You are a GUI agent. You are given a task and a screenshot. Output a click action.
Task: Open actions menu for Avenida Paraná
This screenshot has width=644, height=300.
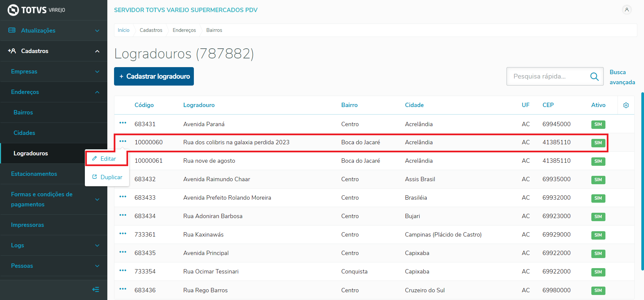[x=123, y=123]
